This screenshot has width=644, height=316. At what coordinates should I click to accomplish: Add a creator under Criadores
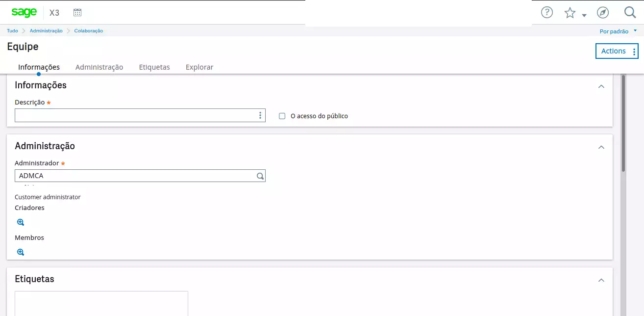click(x=21, y=222)
